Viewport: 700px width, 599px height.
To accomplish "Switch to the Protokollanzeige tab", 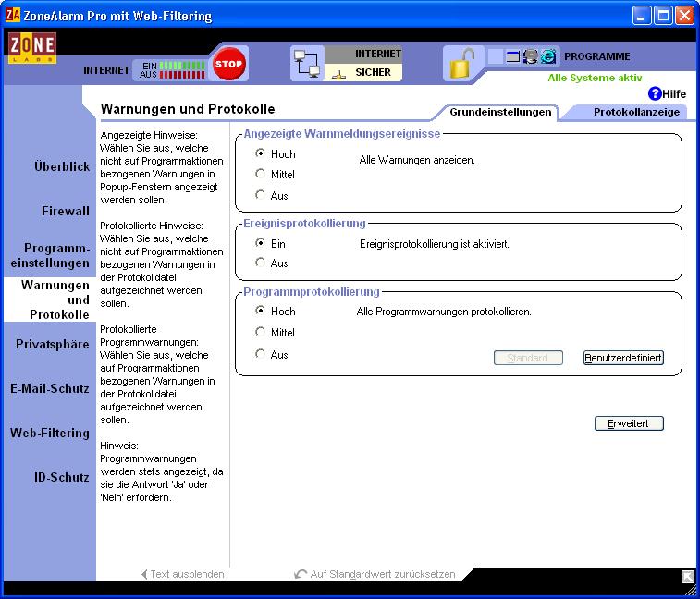I will pos(636,112).
